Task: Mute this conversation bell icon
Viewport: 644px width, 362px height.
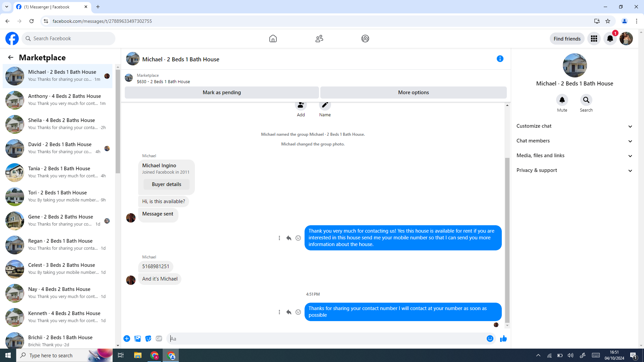Action: (562, 100)
